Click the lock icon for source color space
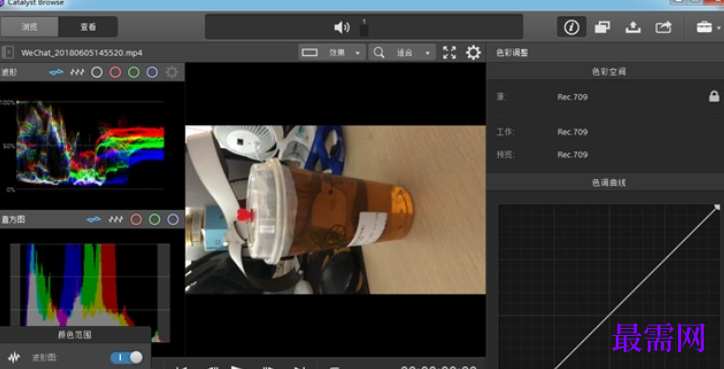 click(714, 96)
